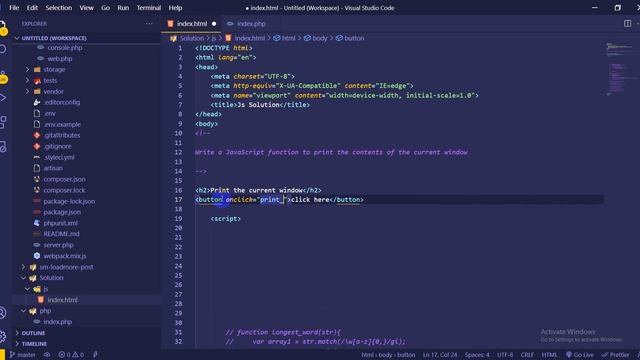The image size is (640, 360).
Task: Open .gitattributes file
Action: click(62, 135)
